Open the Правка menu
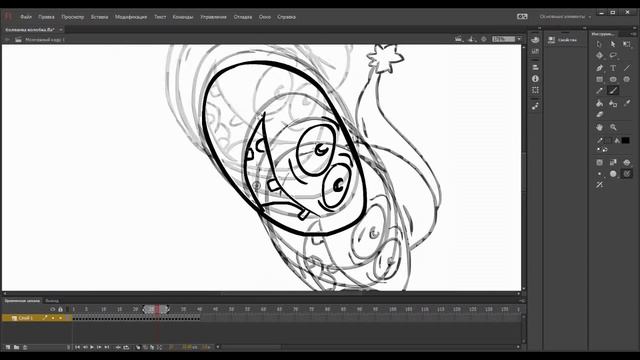The width and height of the screenshot is (640, 360). click(46, 17)
